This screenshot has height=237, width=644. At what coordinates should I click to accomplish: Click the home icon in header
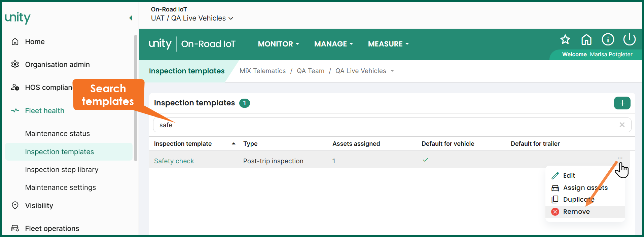tap(586, 40)
